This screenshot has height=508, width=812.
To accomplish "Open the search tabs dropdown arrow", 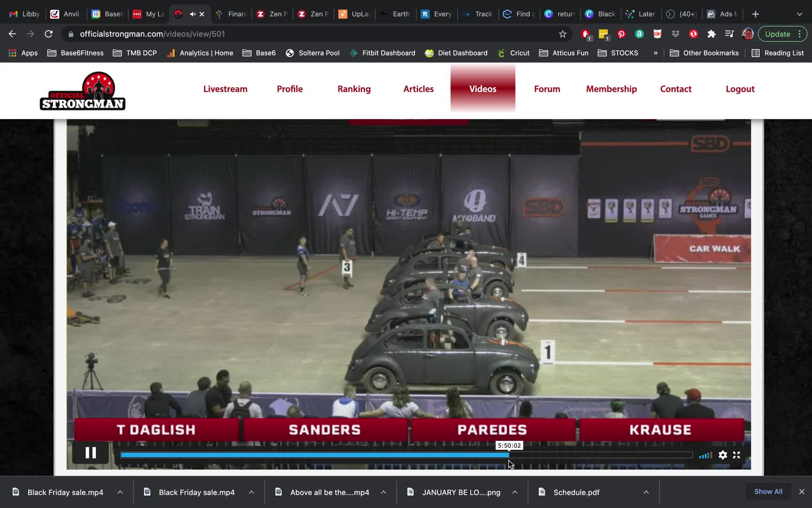I will pyautogui.click(x=799, y=14).
